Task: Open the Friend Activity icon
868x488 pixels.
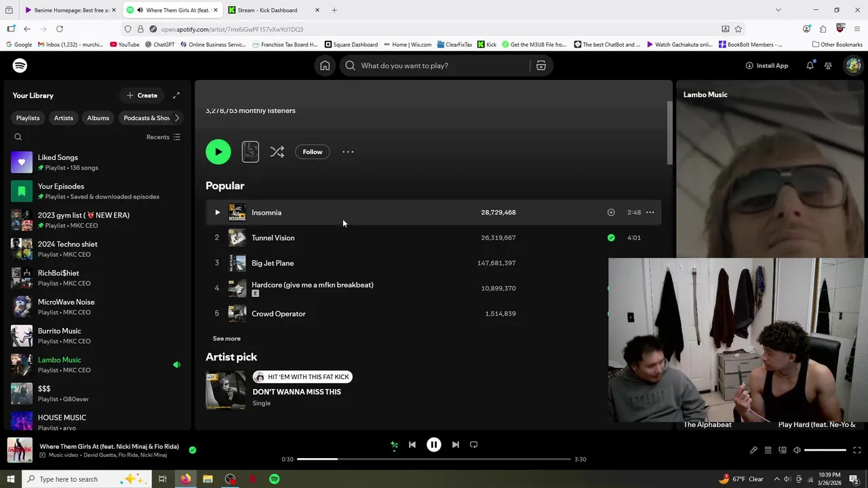Action: click(x=828, y=66)
